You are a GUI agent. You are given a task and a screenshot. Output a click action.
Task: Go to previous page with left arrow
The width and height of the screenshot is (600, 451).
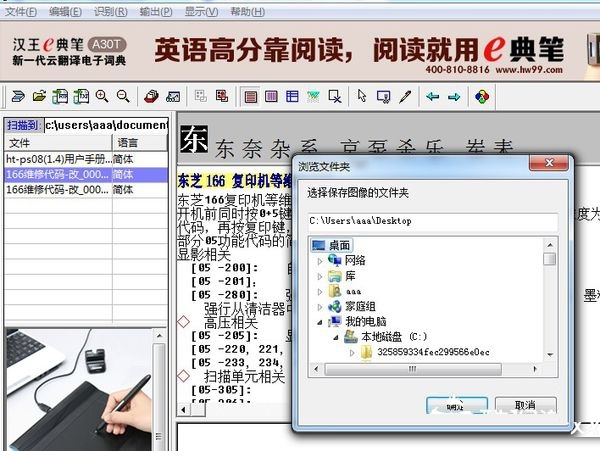433,96
